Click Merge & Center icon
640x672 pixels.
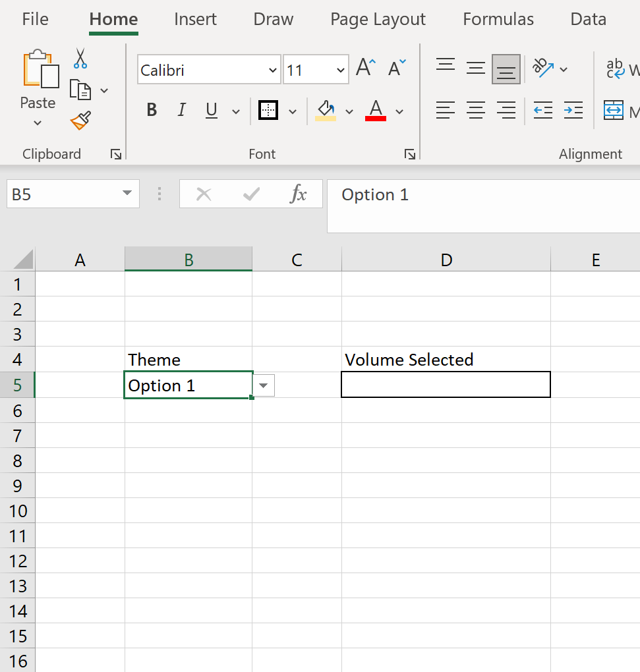tap(614, 110)
